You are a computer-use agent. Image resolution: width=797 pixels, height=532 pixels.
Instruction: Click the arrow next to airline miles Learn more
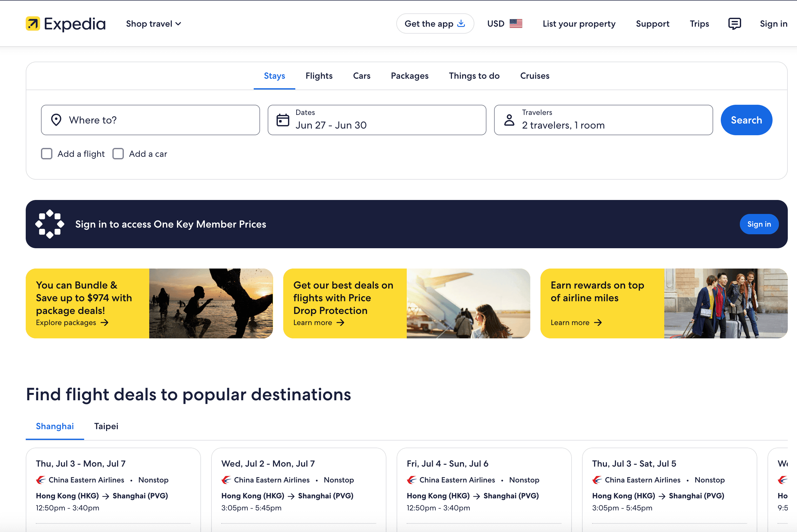coord(598,323)
